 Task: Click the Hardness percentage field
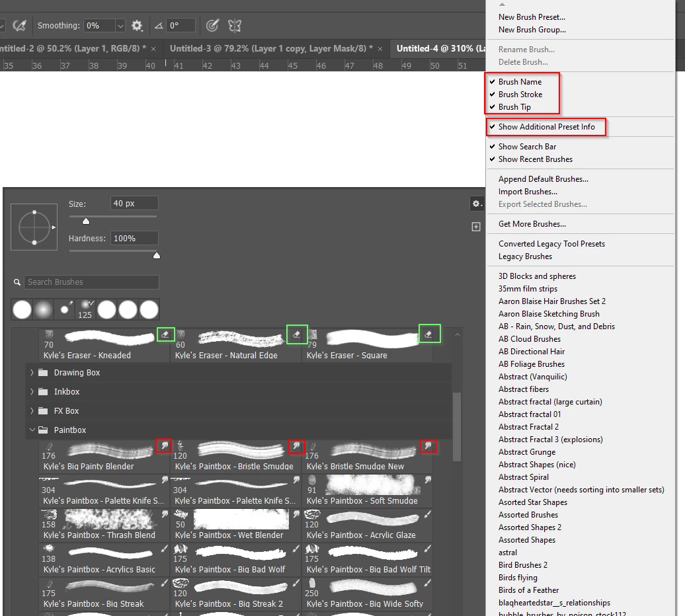(134, 239)
